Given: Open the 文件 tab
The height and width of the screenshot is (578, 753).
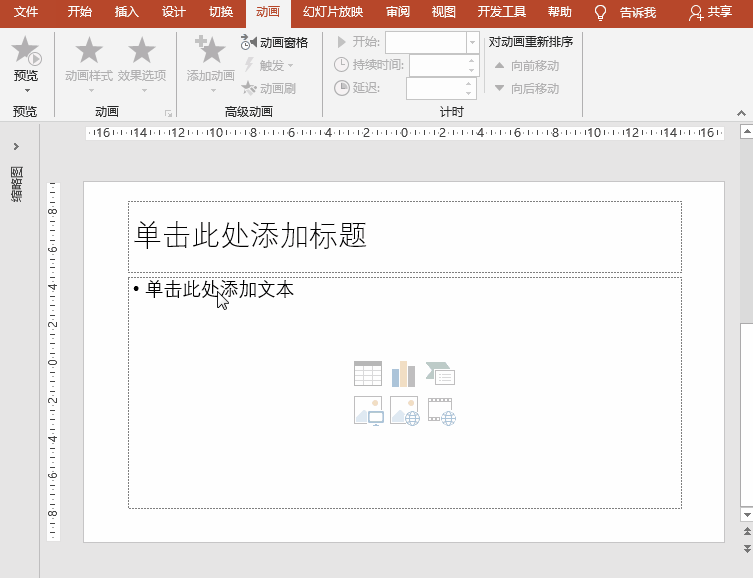Looking at the screenshot, I should click(26, 12).
